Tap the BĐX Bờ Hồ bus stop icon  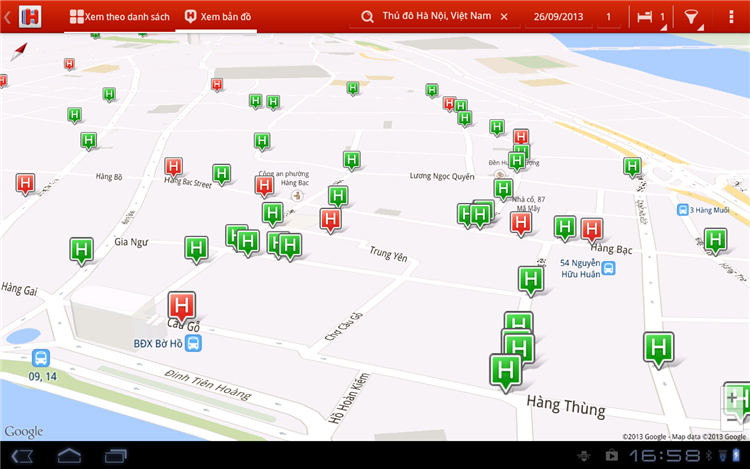click(x=193, y=343)
